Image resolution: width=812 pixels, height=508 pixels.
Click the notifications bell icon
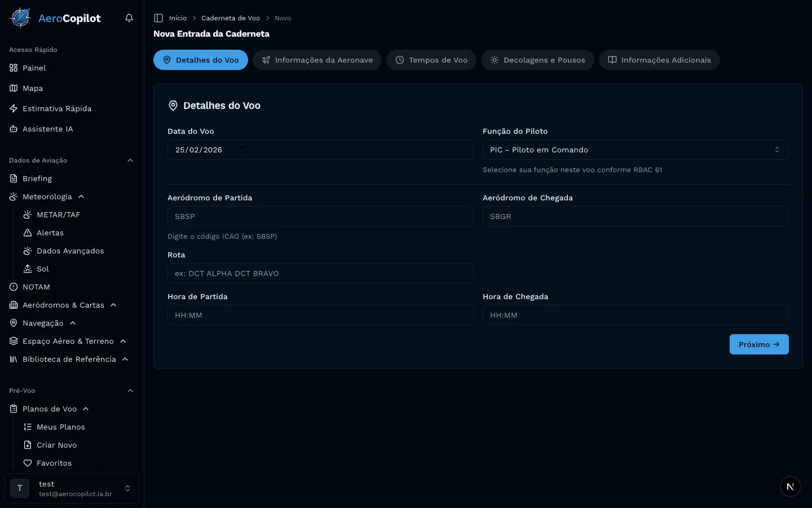click(x=129, y=18)
